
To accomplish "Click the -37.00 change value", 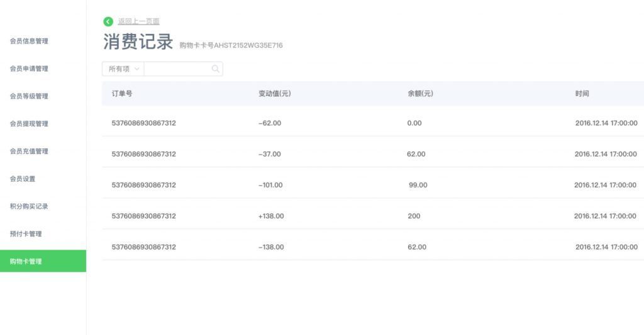I will pos(270,154).
